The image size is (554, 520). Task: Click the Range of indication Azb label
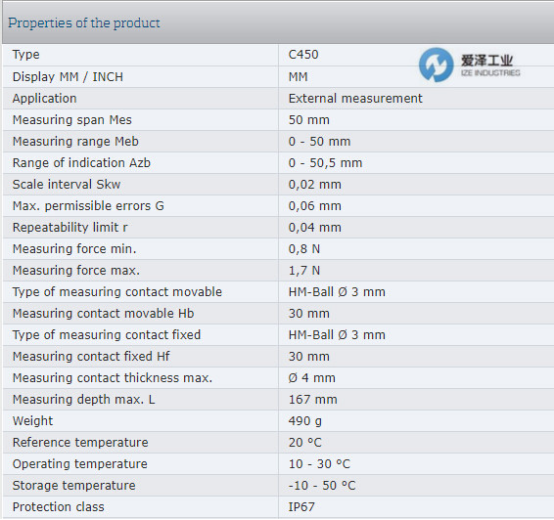click(x=82, y=163)
